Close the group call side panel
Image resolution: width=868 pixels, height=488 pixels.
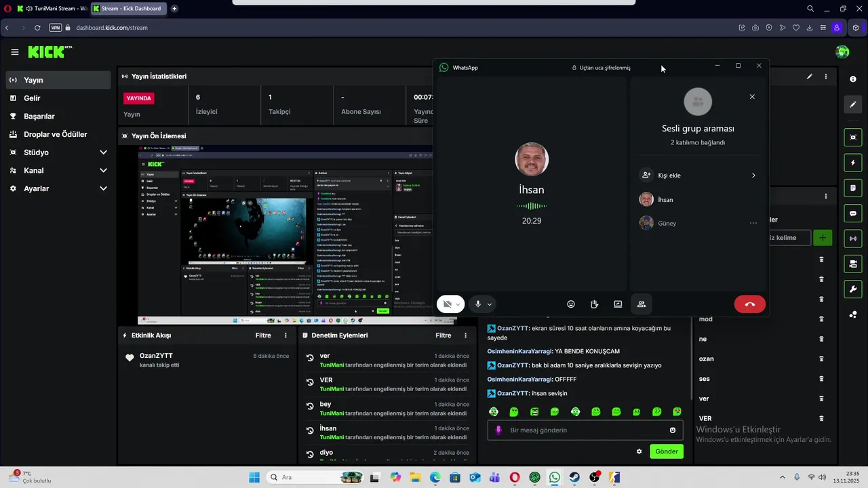(x=752, y=97)
